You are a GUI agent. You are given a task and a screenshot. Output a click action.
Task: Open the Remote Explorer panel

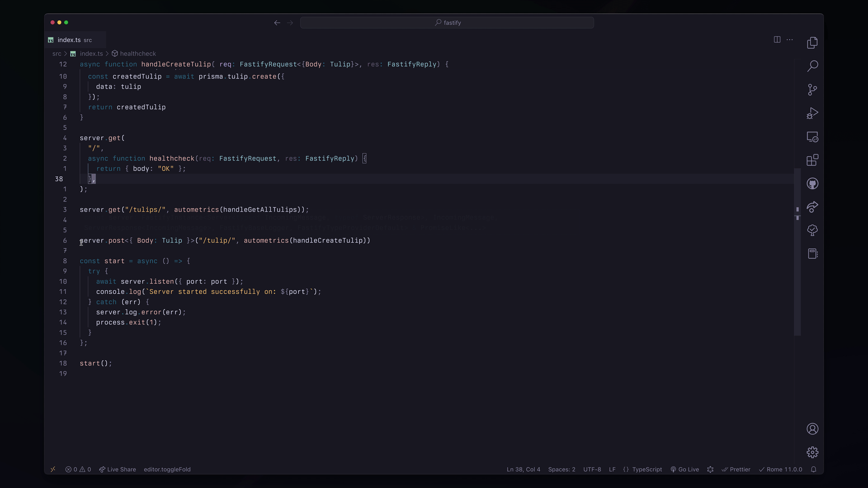(812, 137)
